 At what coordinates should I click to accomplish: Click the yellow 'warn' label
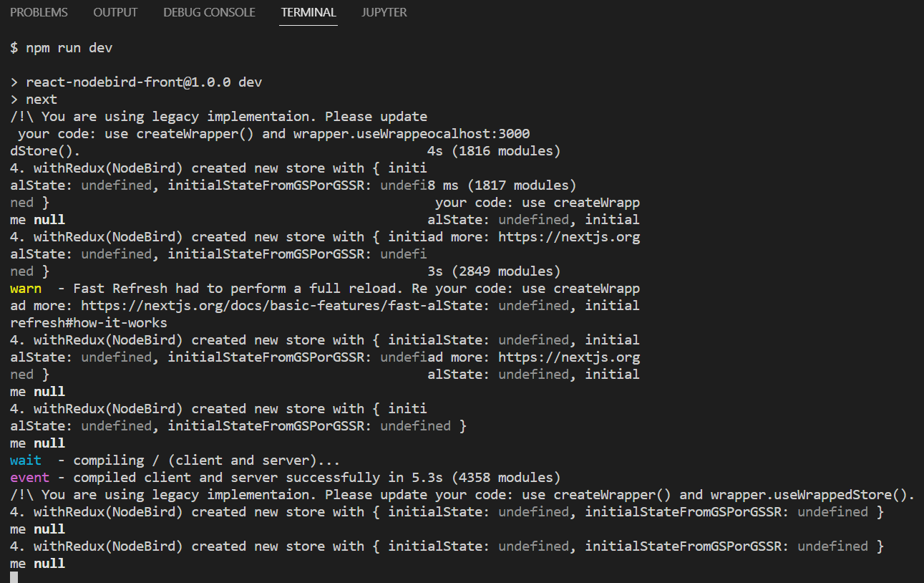tap(26, 289)
